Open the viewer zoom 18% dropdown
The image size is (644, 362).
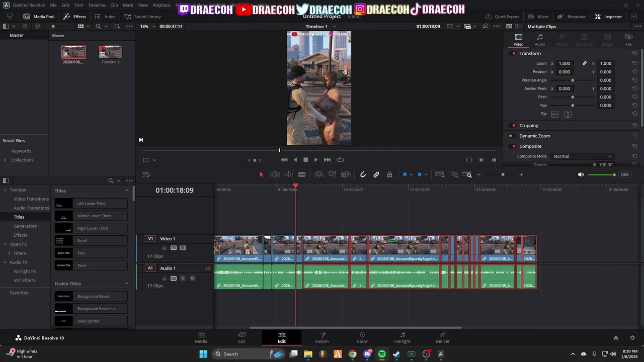point(147,26)
